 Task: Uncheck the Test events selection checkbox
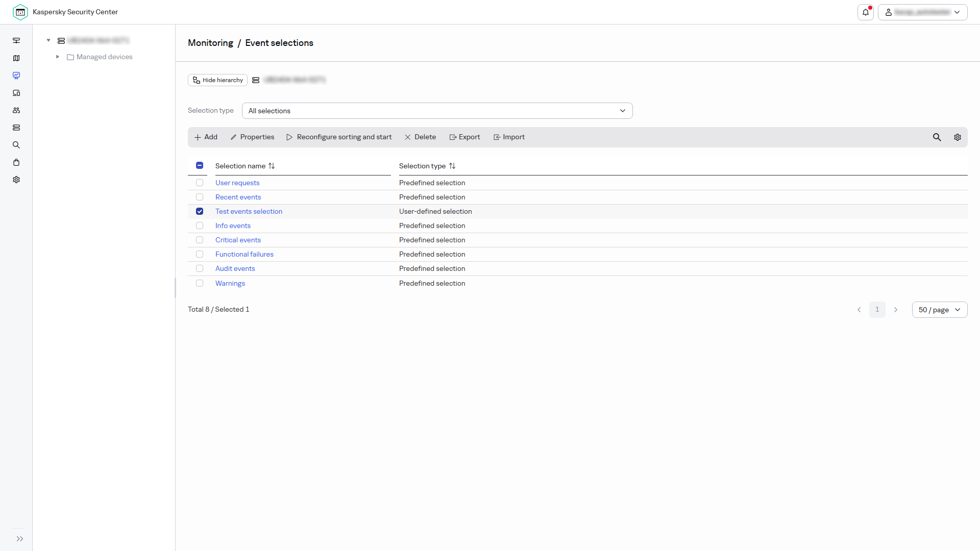pos(200,211)
